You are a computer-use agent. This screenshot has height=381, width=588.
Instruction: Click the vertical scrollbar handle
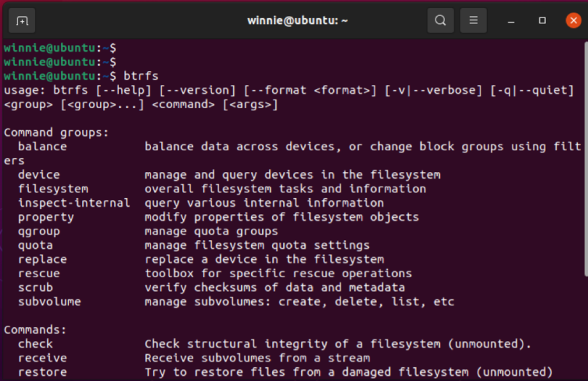coord(585,160)
